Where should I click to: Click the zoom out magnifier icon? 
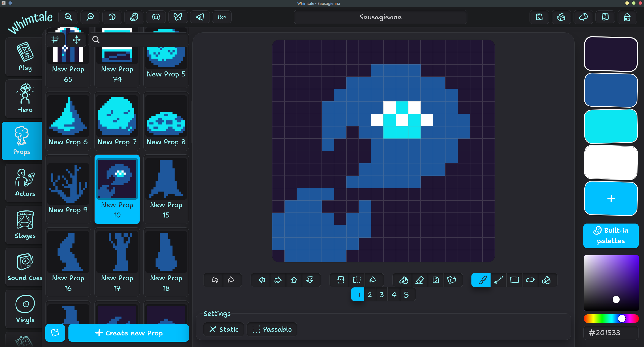[68, 17]
